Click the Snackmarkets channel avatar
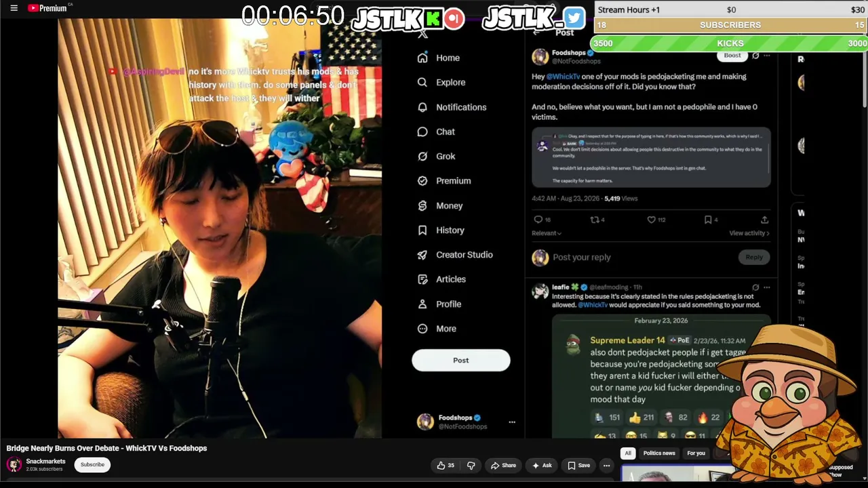The width and height of the screenshot is (868, 488). pos(14,464)
